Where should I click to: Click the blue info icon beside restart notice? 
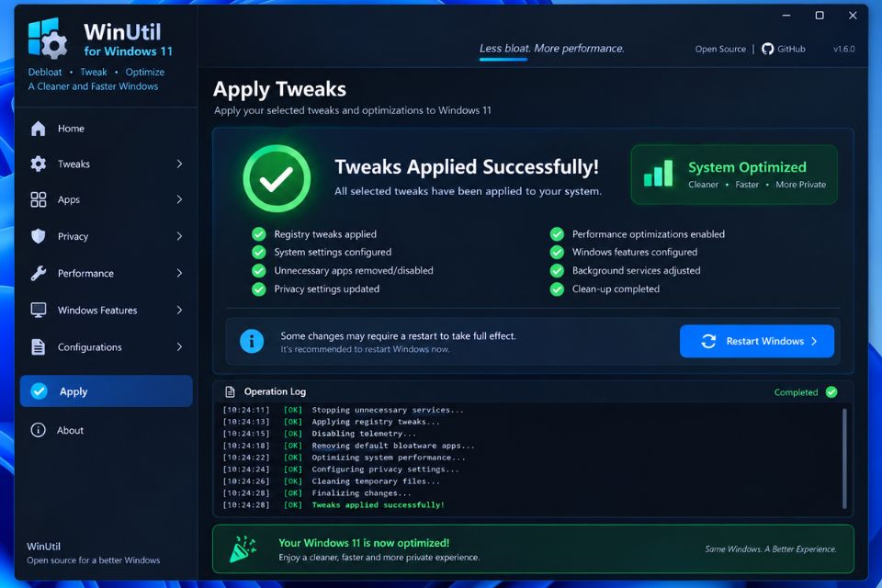[x=252, y=342]
